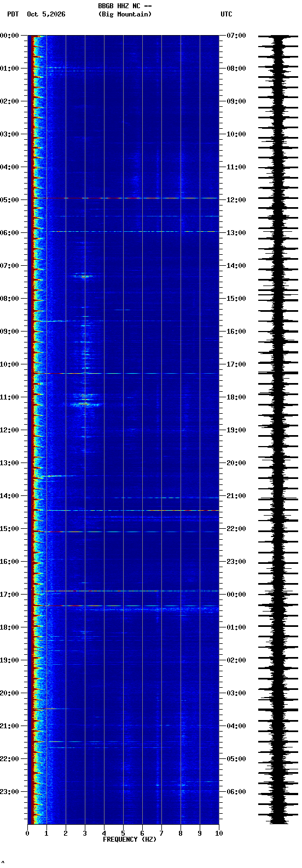Click the frequency axis tick '3'
Viewport: 302px width, 868px height.
tap(85, 833)
